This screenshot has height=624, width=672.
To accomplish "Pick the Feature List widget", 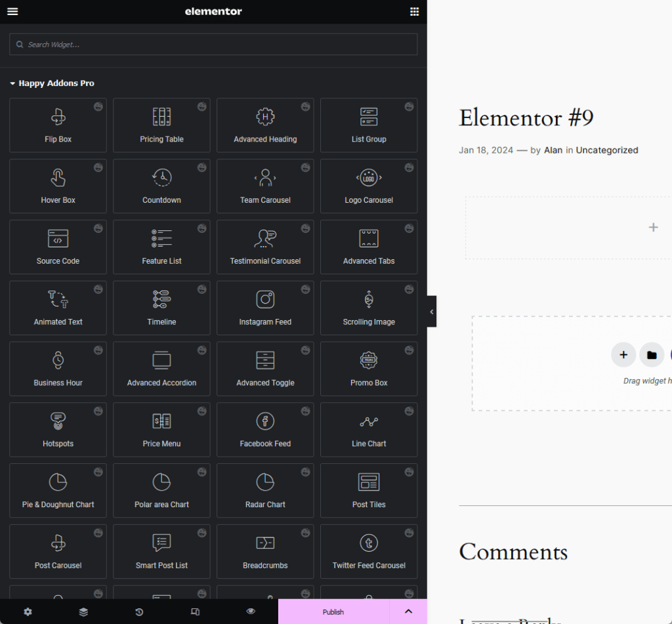I will tap(161, 247).
